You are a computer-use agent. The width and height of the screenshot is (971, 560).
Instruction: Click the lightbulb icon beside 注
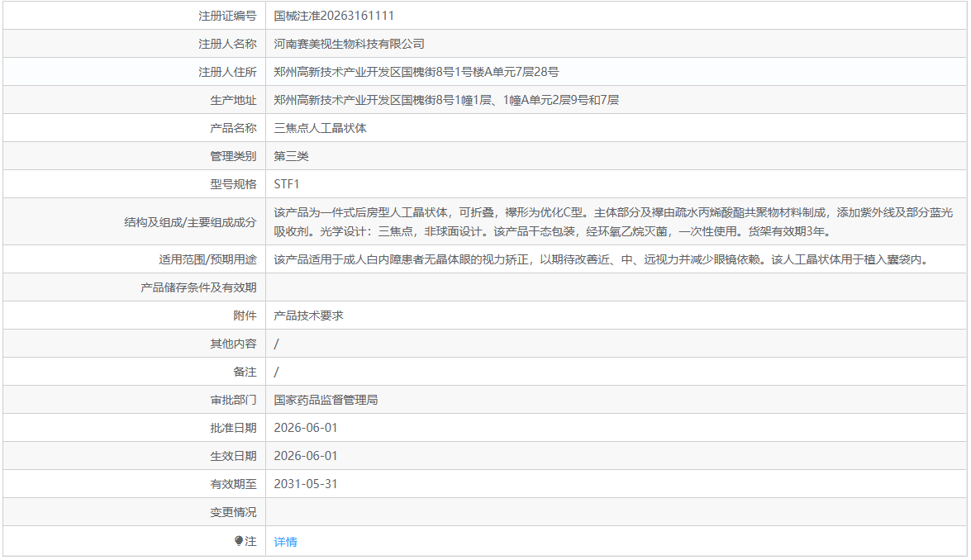pyautogui.click(x=239, y=541)
